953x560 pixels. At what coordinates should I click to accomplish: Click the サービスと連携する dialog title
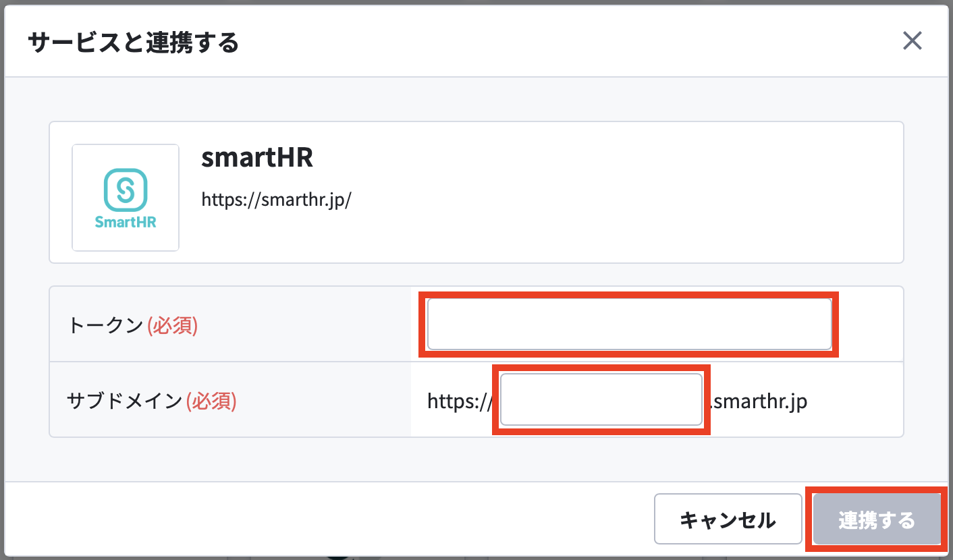pyautogui.click(x=133, y=43)
